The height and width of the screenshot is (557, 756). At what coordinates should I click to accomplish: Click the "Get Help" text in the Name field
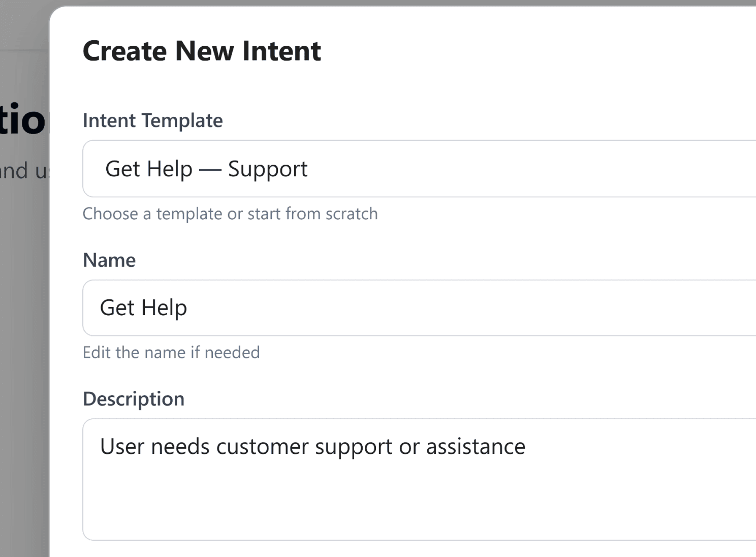(143, 308)
